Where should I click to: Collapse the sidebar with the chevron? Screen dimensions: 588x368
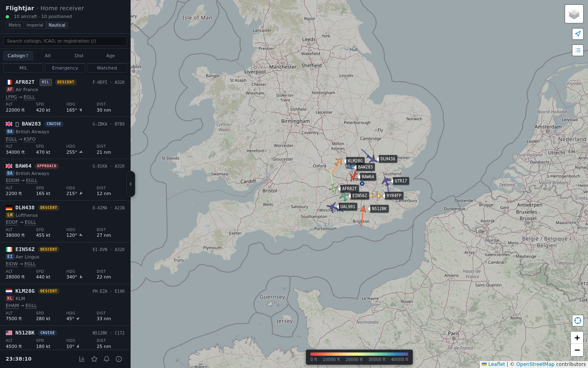click(131, 184)
